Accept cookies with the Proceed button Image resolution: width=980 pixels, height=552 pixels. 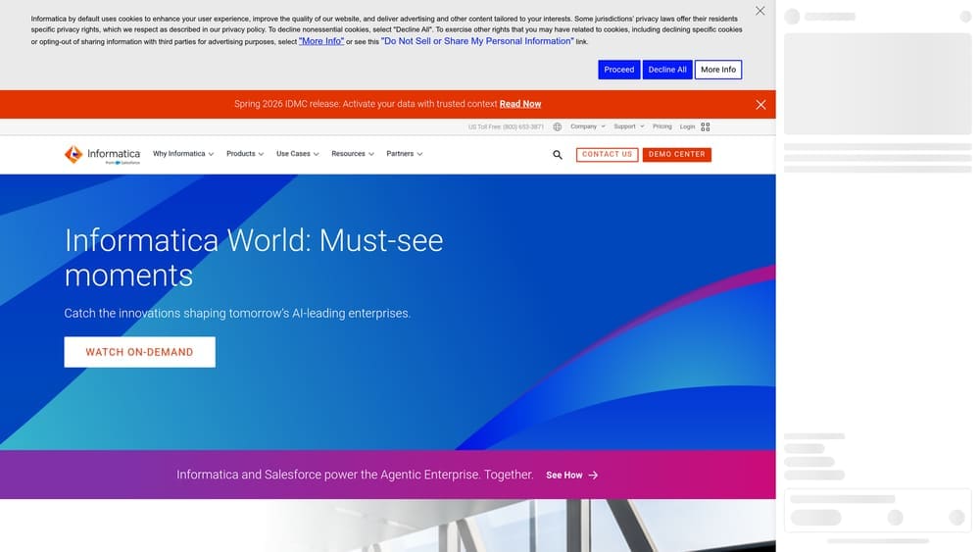click(x=618, y=70)
